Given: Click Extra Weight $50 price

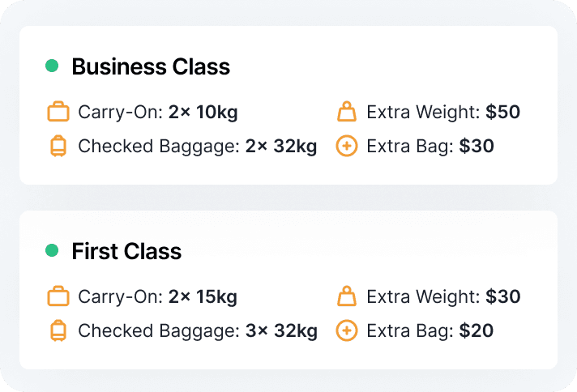Looking at the screenshot, I should coord(502,112).
